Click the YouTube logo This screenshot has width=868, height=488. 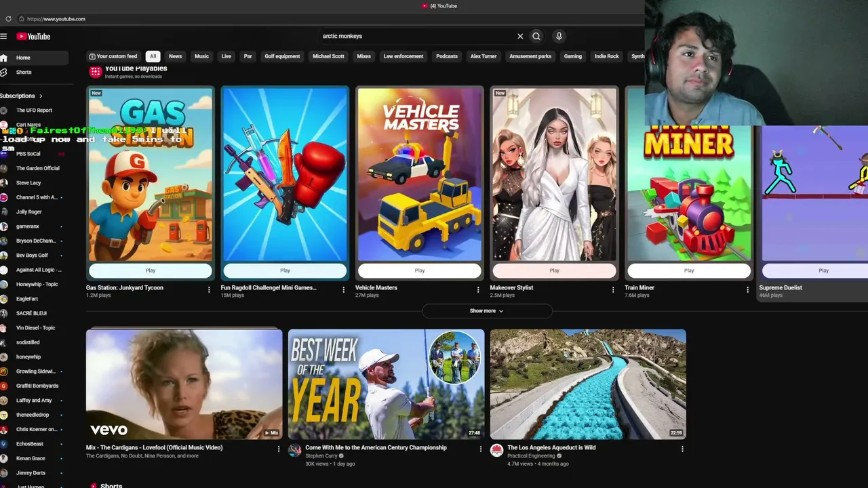33,37
